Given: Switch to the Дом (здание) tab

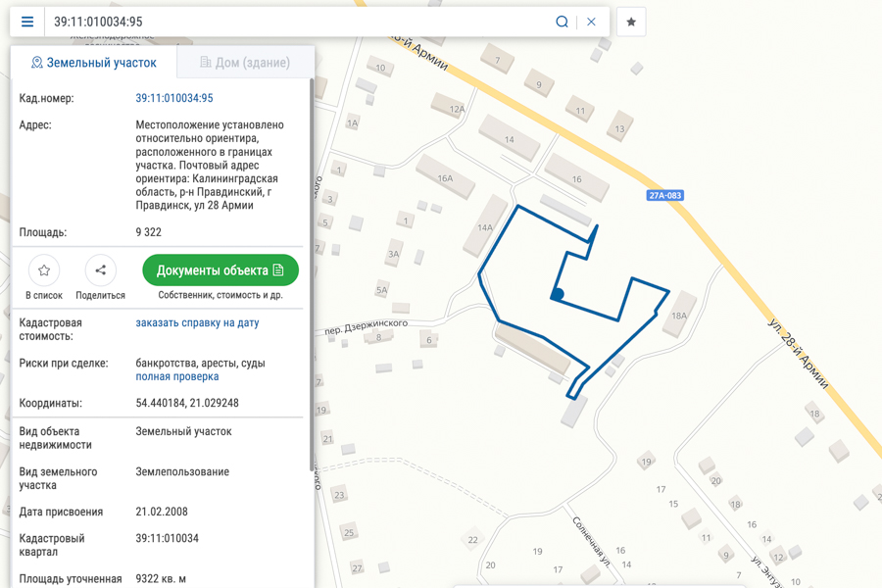Looking at the screenshot, I should point(245,63).
